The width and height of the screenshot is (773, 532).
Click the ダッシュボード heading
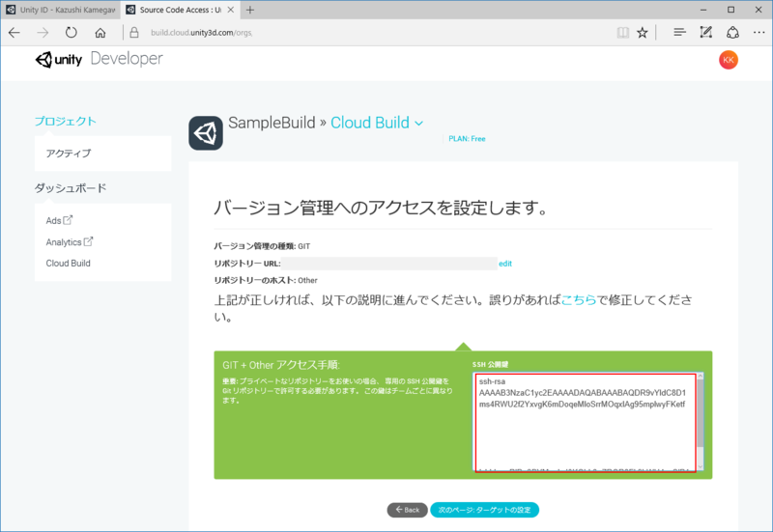pyautogui.click(x=71, y=188)
